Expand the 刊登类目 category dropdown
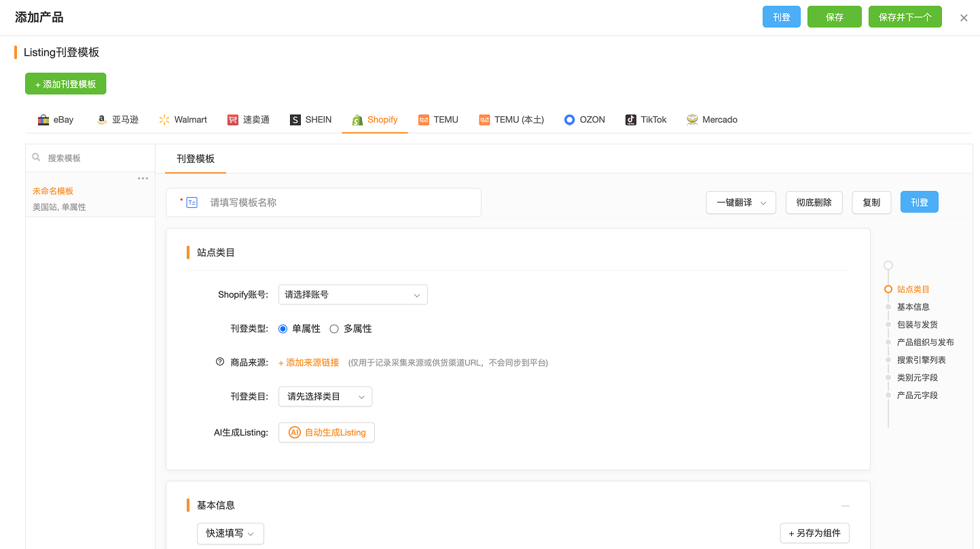The image size is (980, 549). (x=325, y=397)
